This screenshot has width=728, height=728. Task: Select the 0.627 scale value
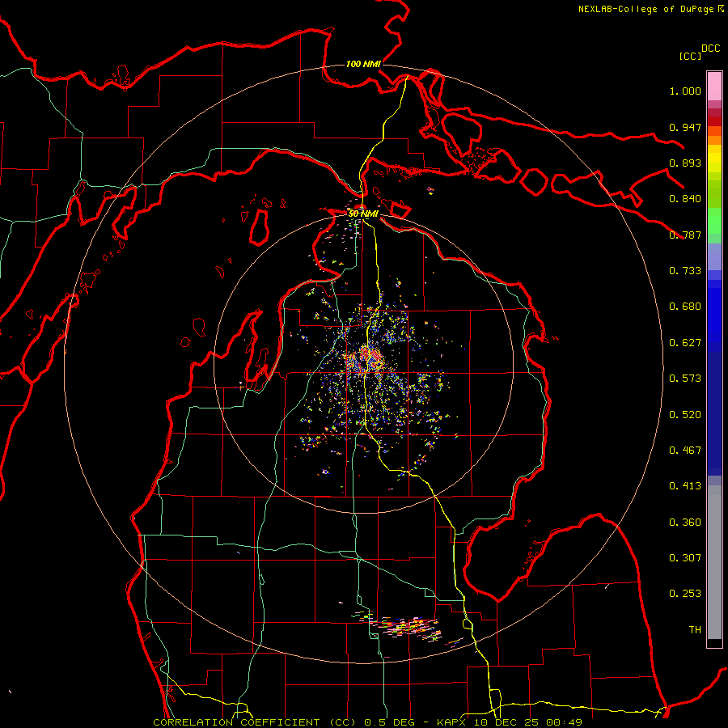[x=685, y=343]
